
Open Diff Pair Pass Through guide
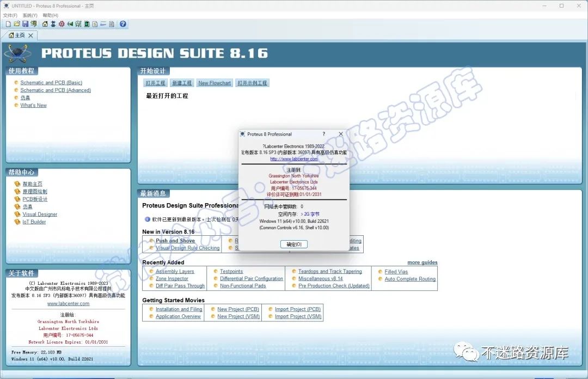180,286
